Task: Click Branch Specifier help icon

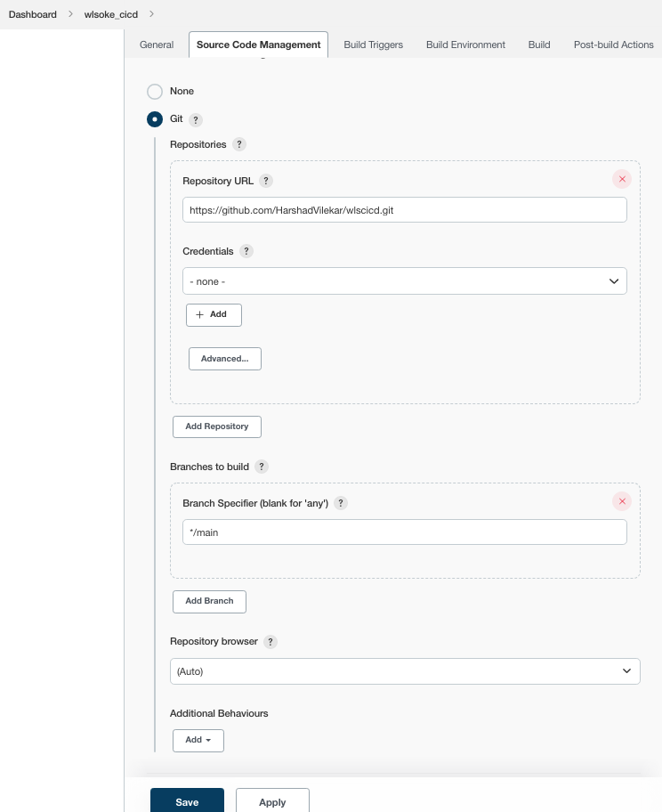Action: [340, 503]
